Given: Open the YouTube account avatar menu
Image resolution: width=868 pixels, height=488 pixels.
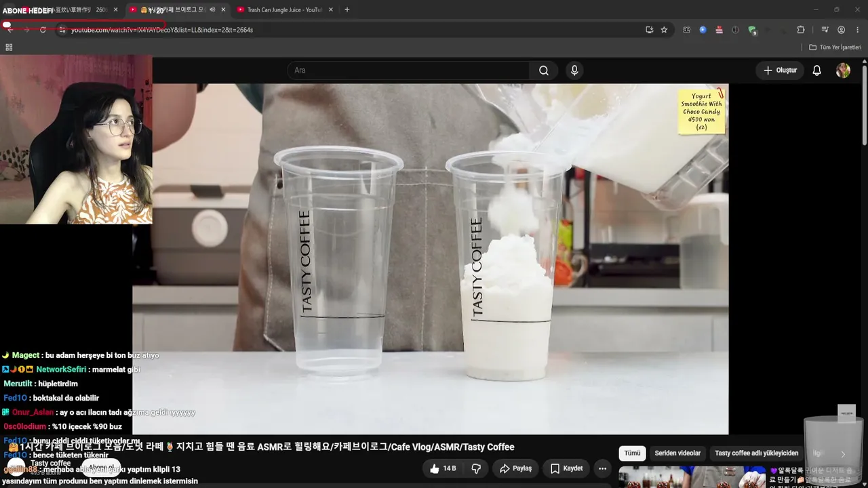Looking at the screenshot, I should [x=843, y=70].
